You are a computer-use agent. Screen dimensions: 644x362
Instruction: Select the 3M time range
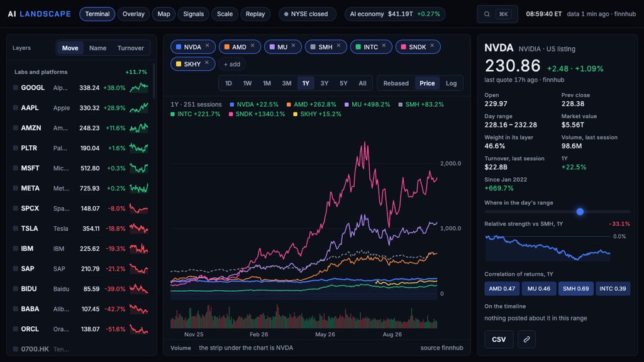click(287, 84)
